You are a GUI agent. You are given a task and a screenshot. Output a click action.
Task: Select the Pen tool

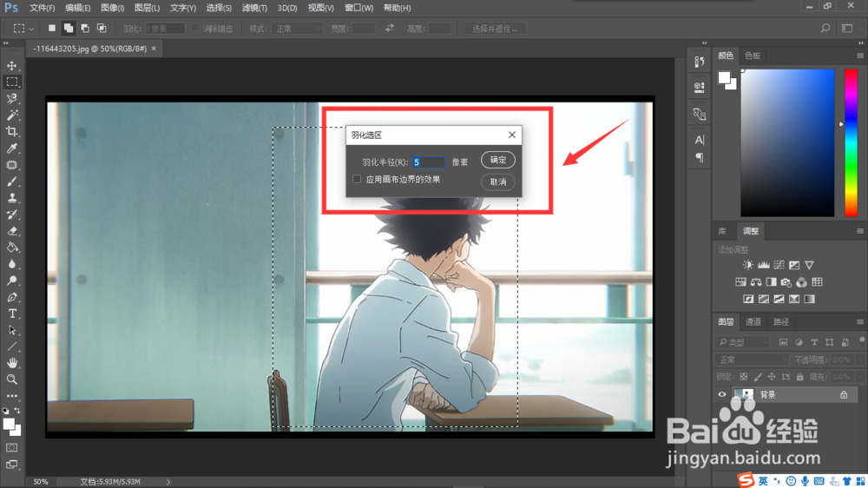pyautogui.click(x=11, y=298)
